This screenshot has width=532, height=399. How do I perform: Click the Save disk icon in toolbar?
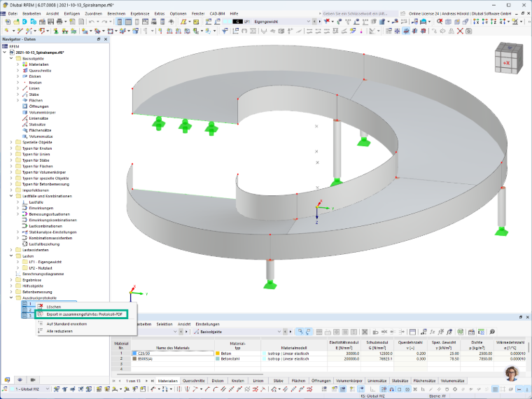(x=50, y=22)
